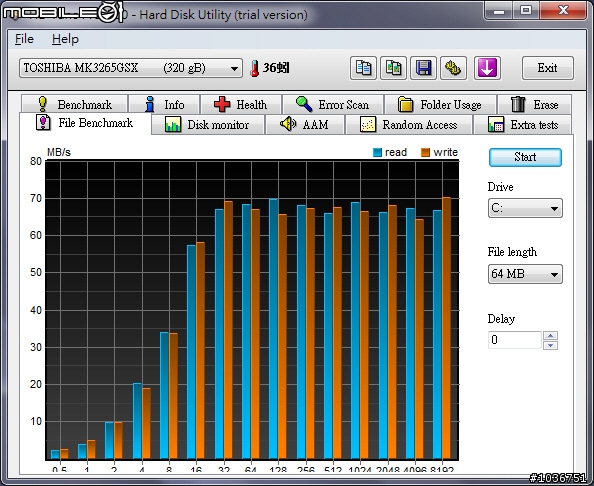Open the options gears icon
Screen dimensions: 594x486
[453, 68]
